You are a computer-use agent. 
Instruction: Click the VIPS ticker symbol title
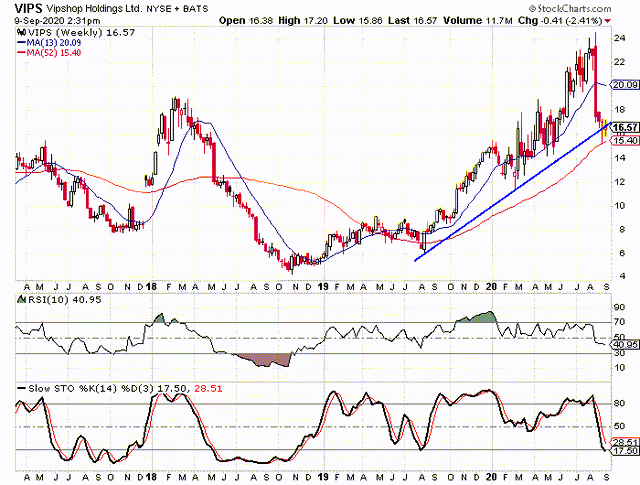click(x=29, y=8)
